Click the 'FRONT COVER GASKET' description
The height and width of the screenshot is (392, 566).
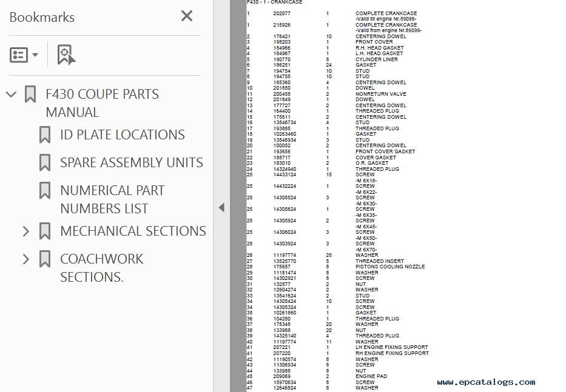coord(385,151)
